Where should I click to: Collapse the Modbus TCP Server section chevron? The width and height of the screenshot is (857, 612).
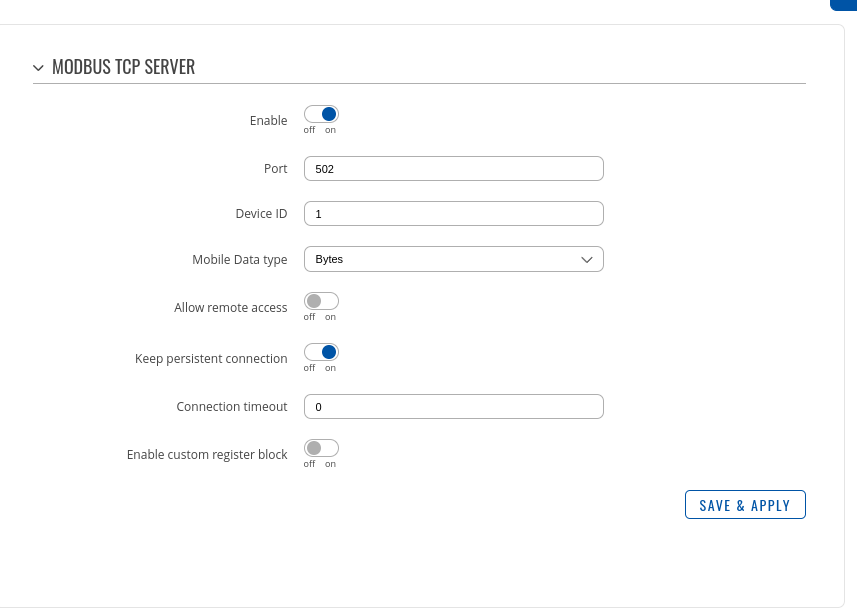[38, 68]
